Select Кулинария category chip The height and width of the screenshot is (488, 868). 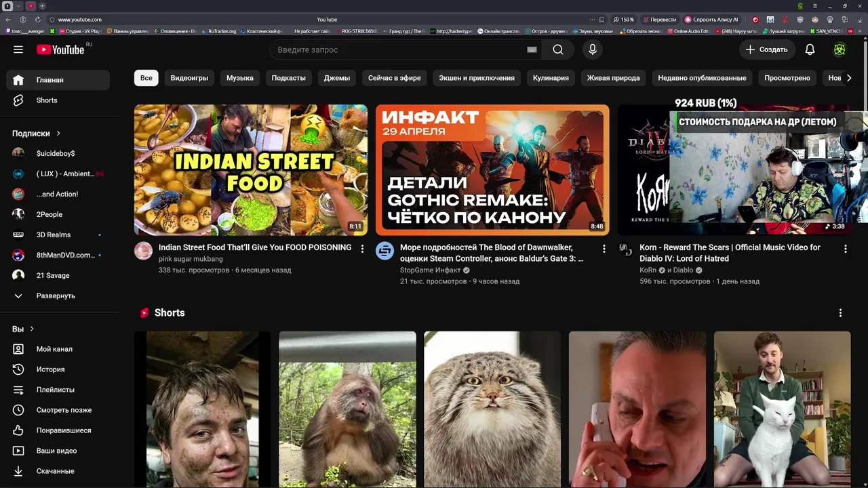point(551,78)
